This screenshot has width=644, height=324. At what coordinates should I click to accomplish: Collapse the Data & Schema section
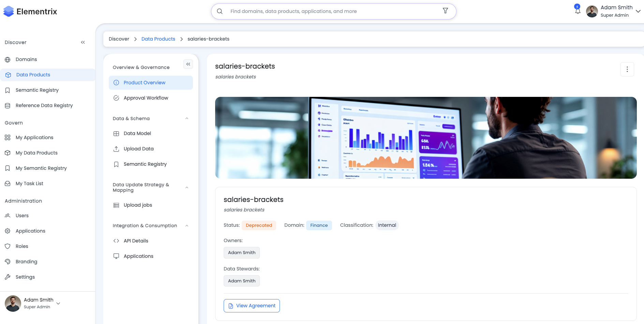[186, 119]
